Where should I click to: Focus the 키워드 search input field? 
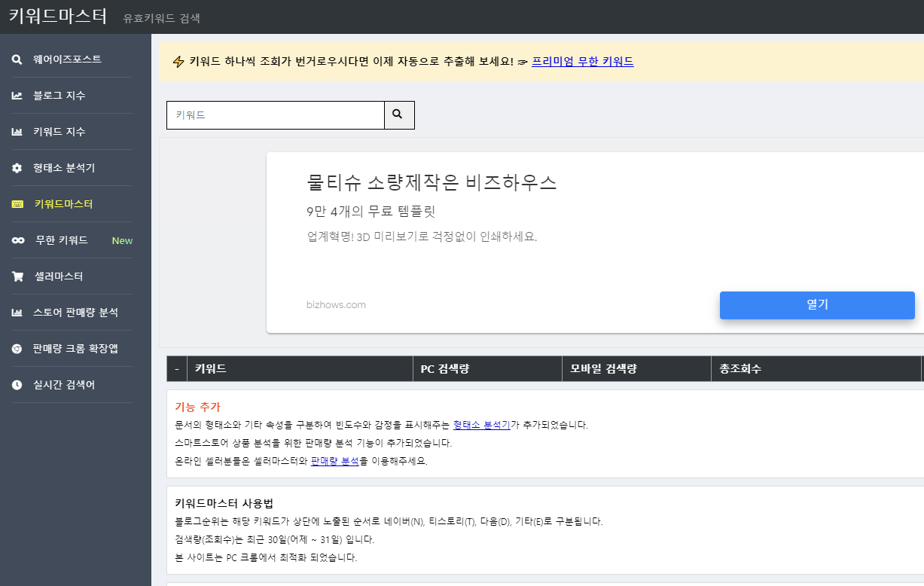coord(276,115)
